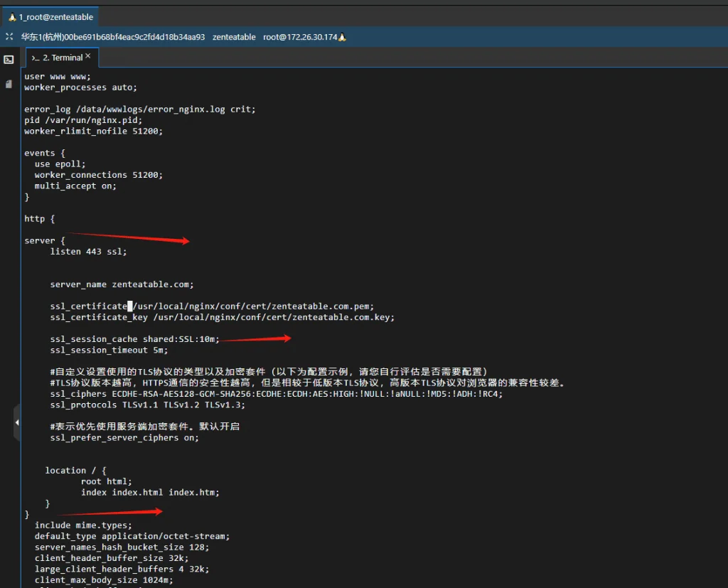Click the fullscreen expand arrows icon
This screenshot has width=728, height=588.
click(9, 36)
